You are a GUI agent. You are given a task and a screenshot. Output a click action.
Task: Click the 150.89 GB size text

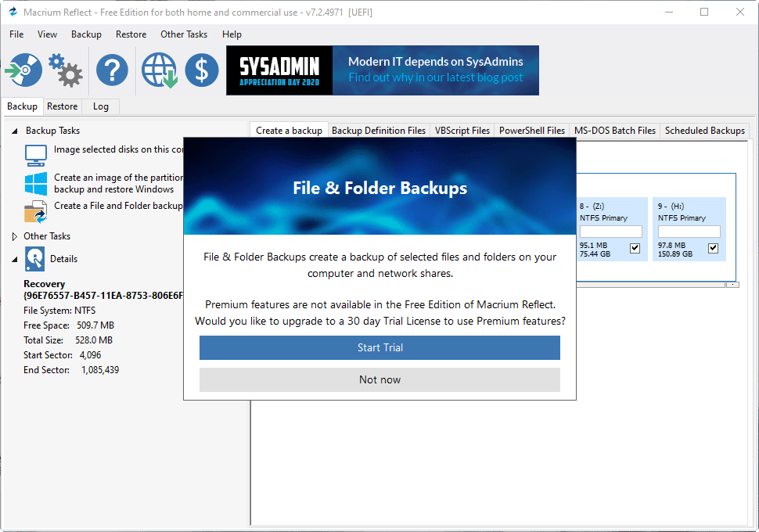click(675, 254)
